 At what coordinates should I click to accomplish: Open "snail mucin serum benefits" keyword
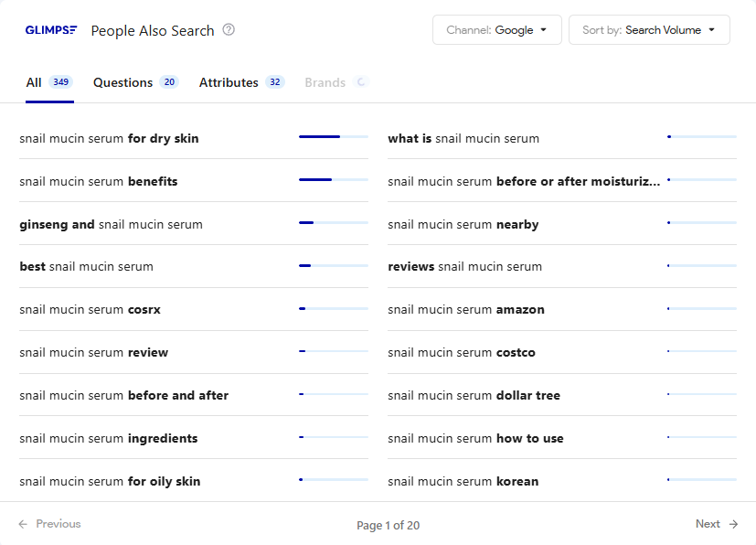click(99, 182)
